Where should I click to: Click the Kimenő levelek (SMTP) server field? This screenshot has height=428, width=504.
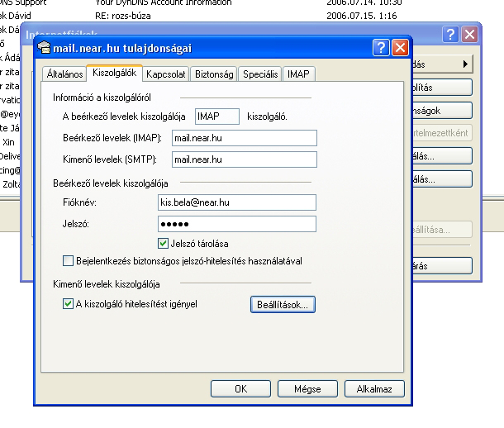244,159
